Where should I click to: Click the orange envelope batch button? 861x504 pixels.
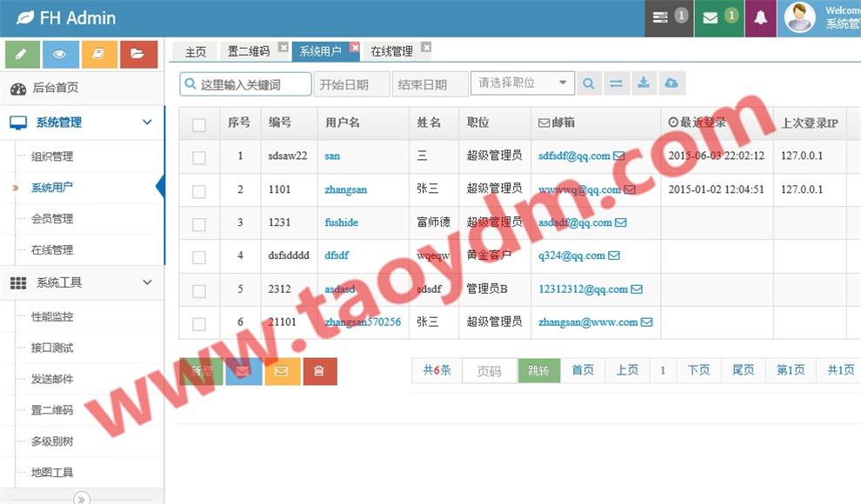tap(283, 371)
